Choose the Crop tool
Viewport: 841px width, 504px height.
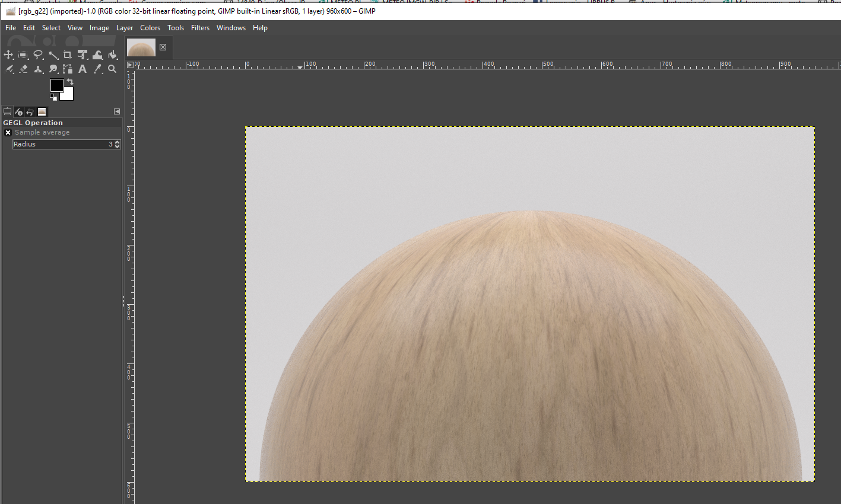[68, 55]
